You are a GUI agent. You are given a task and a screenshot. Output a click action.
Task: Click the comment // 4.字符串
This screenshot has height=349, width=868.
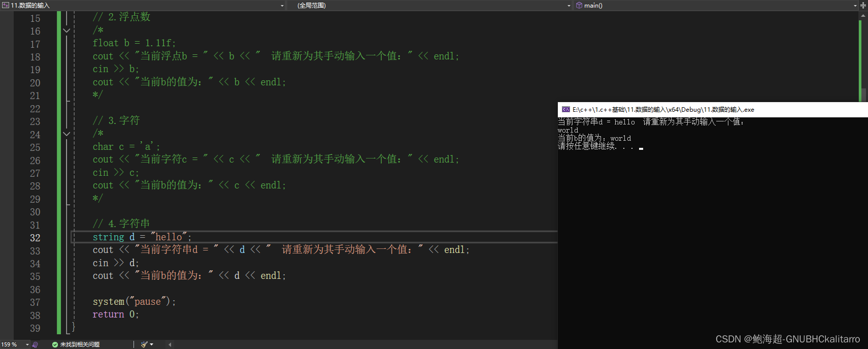[x=121, y=224]
